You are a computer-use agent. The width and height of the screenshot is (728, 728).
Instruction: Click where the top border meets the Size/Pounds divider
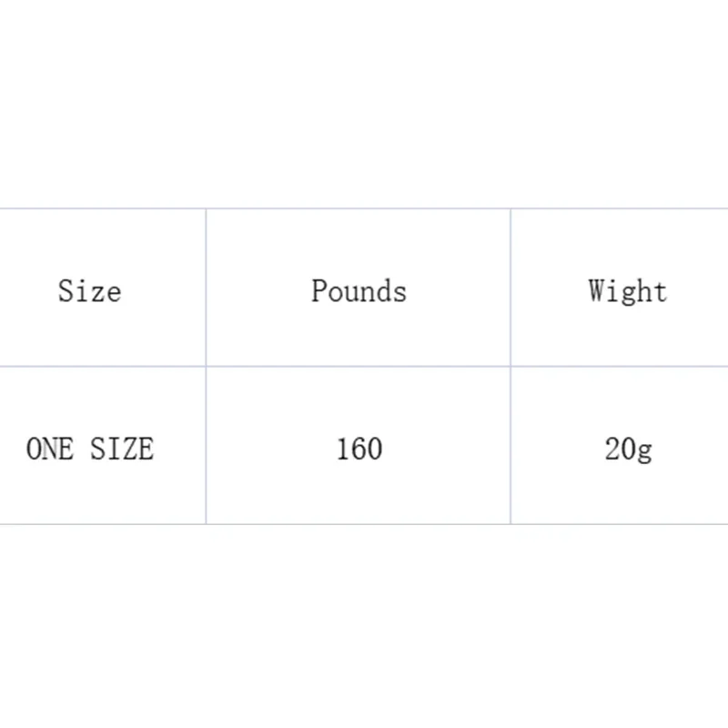(207, 208)
